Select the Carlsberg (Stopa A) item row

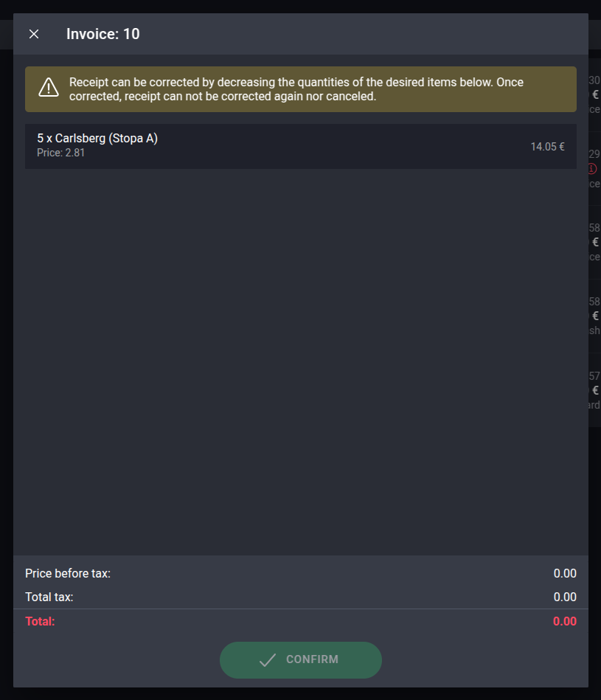(x=301, y=146)
